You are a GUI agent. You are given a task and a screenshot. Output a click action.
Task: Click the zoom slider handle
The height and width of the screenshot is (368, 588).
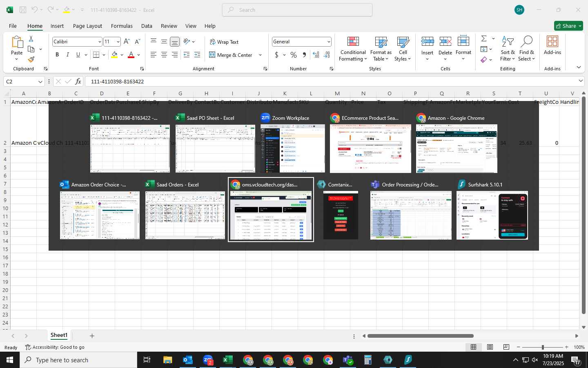pyautogui.click(x=543, y=347)
